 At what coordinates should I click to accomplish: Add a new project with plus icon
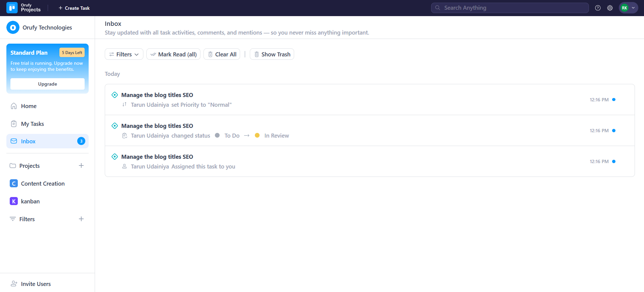[x=81, y=166]
